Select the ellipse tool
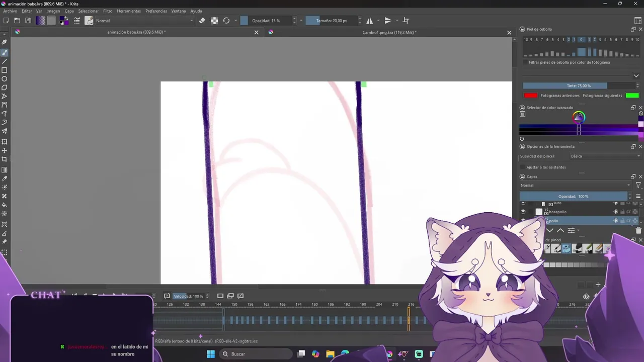 coord(5,79)
